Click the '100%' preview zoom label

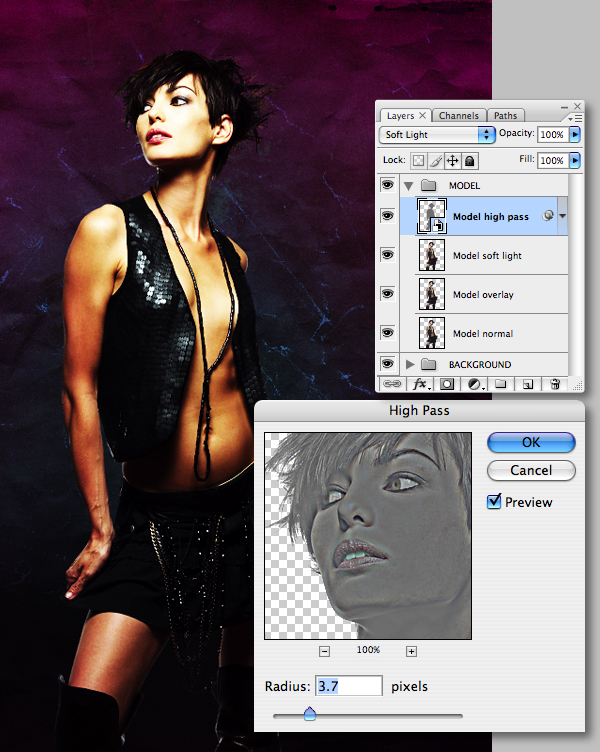pyautogui.click(x=368, y=649)
